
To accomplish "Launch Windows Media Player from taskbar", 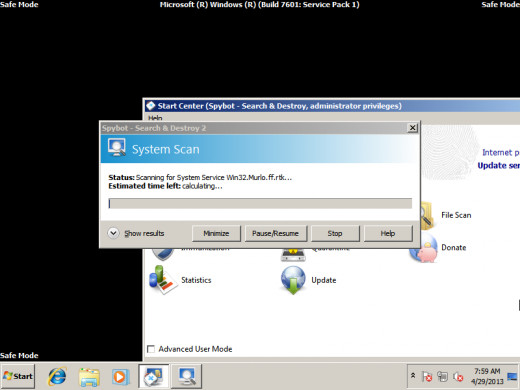I will click(x=120, y=377).
